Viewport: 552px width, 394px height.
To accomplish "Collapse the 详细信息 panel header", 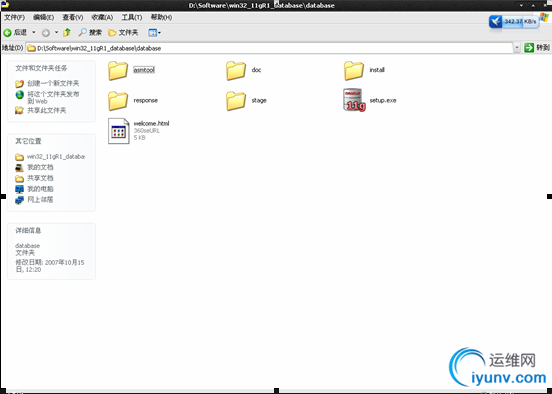I will [x=51, y=231].
